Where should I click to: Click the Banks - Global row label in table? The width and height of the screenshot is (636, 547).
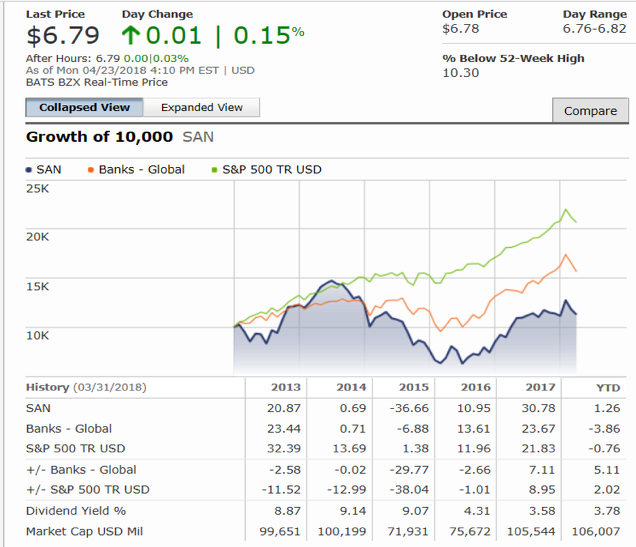pos(69,429)
